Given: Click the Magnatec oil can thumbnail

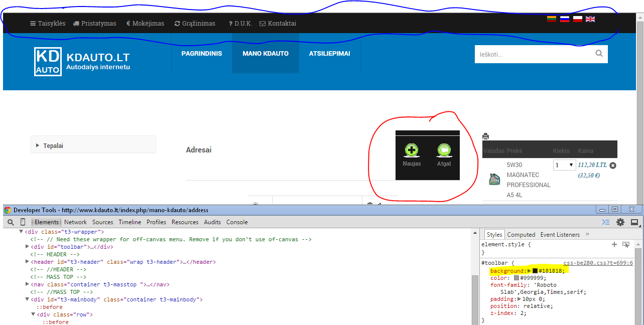Looking at the screenshot, I should click(495, 180).
